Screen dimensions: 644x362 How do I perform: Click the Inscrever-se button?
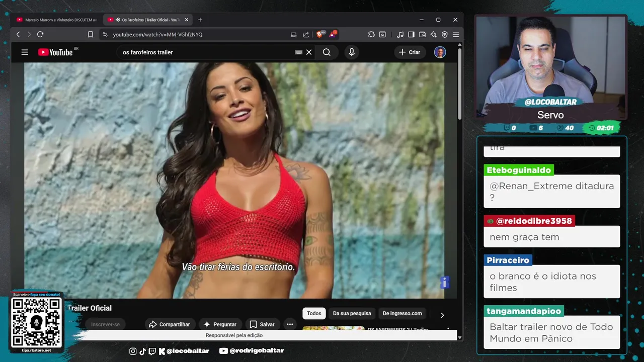coord(105,324)
